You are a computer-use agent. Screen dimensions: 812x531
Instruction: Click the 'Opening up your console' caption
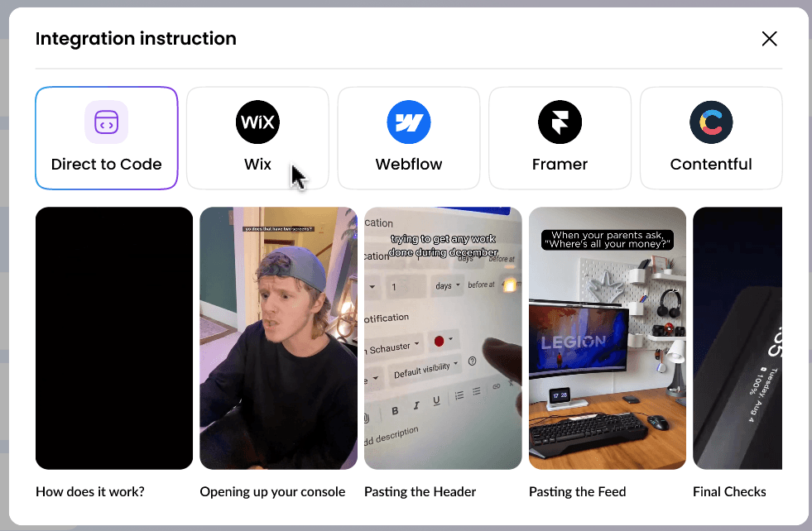272,491
